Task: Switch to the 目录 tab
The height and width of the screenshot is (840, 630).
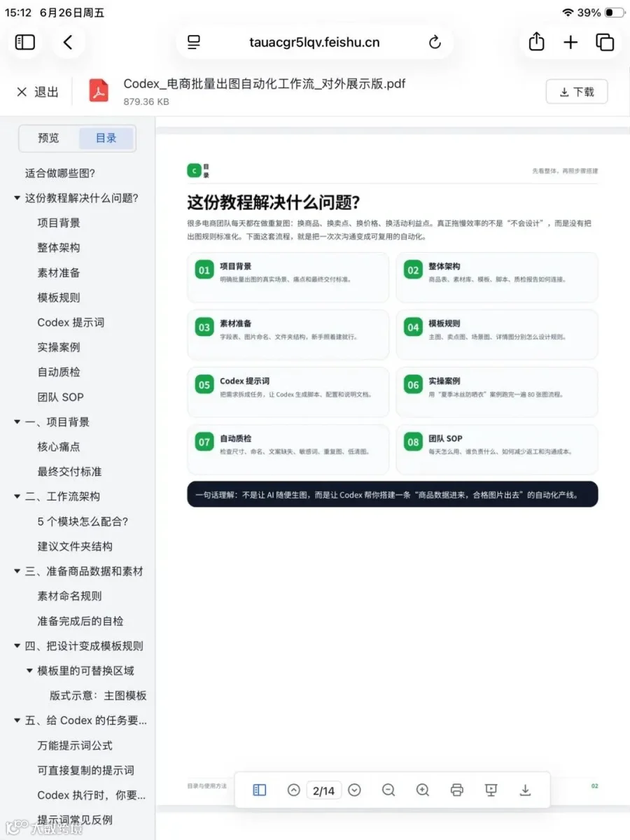Action: tap(106, 139)
